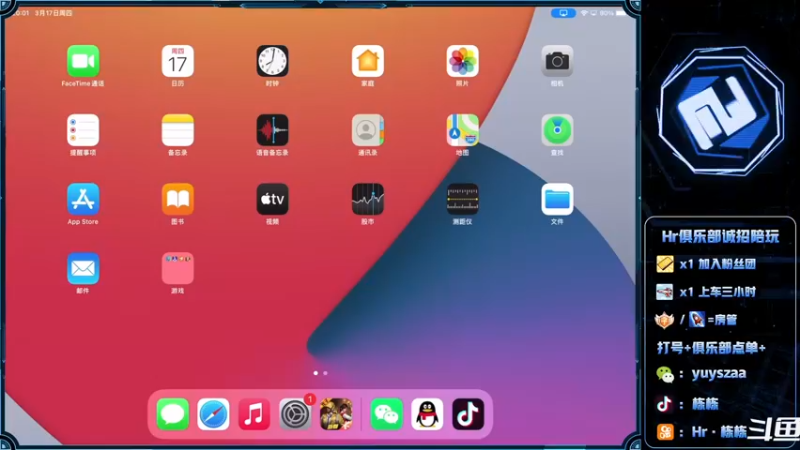Open the Reminders app

[83, 130]
